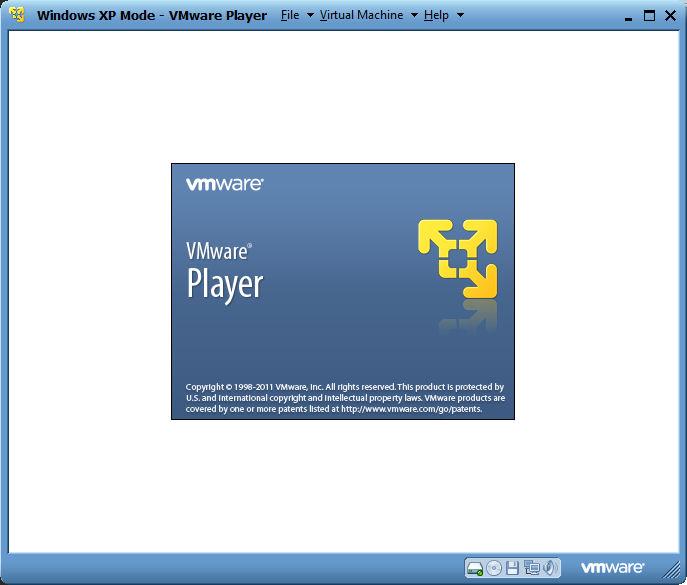Click the hard disk device icon

[475, 568]
